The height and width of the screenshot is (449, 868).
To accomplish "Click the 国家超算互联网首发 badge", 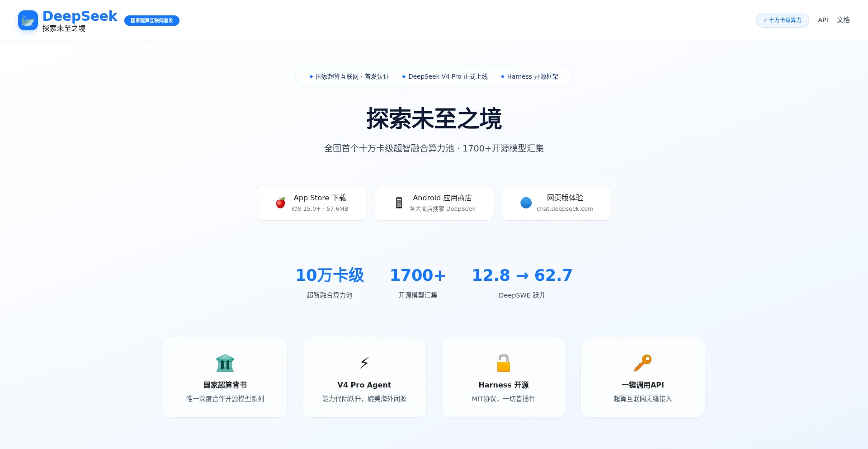I will (x=152, y=20).
